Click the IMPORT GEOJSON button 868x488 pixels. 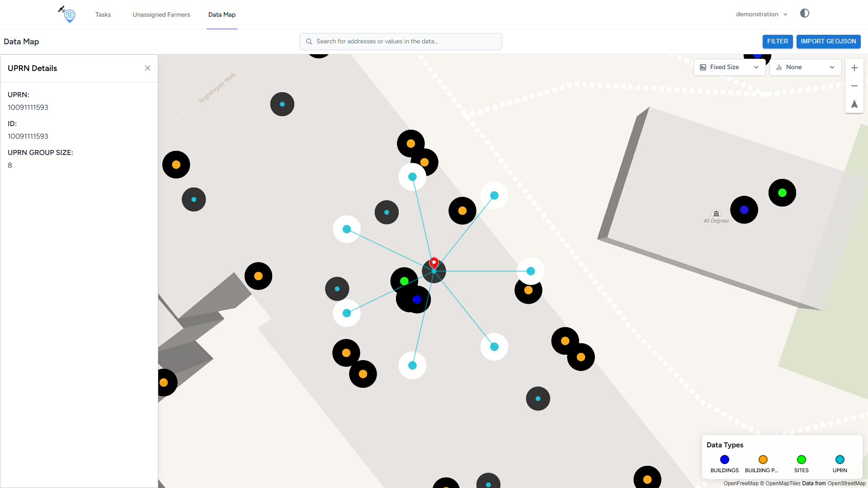[828, 42]
